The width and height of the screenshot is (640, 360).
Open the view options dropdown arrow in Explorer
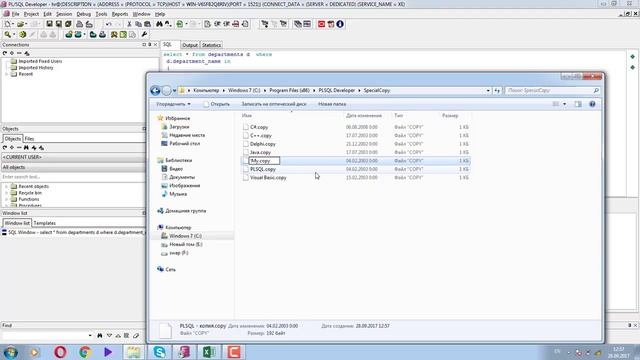click(564, 104)
